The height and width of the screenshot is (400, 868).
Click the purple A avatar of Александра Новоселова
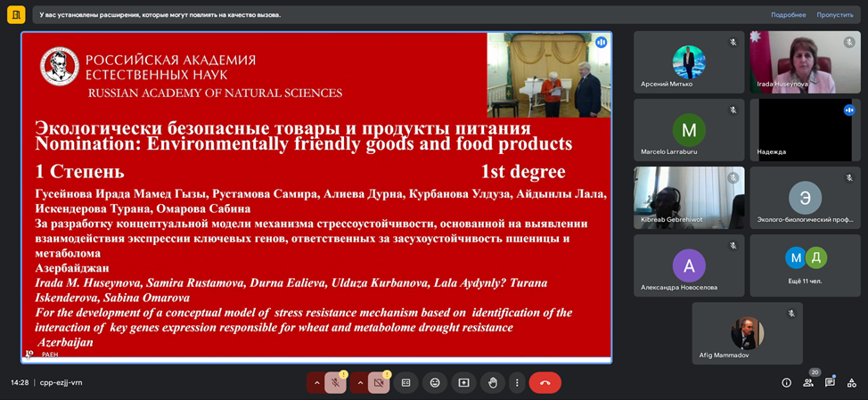coord(689,265)
